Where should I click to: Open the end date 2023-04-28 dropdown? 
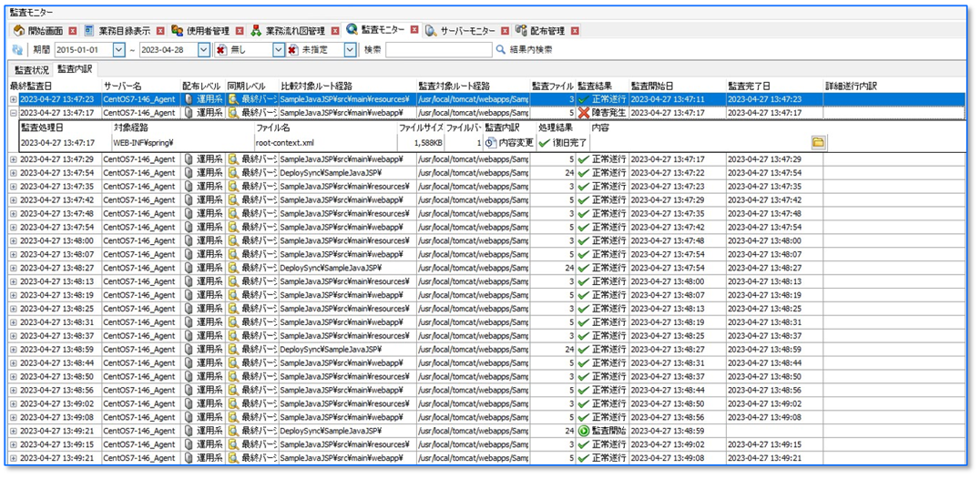[x=204, y=50]
